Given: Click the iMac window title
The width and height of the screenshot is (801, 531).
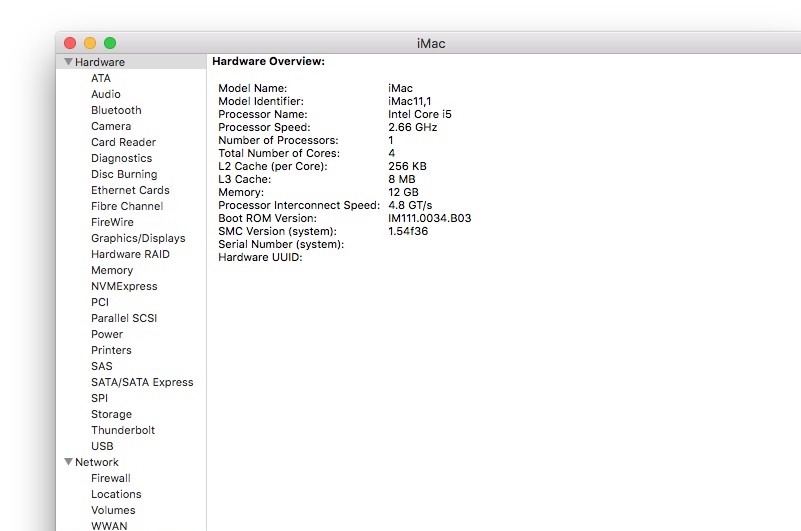Looking at the screenshot, I should pos(431,43).
